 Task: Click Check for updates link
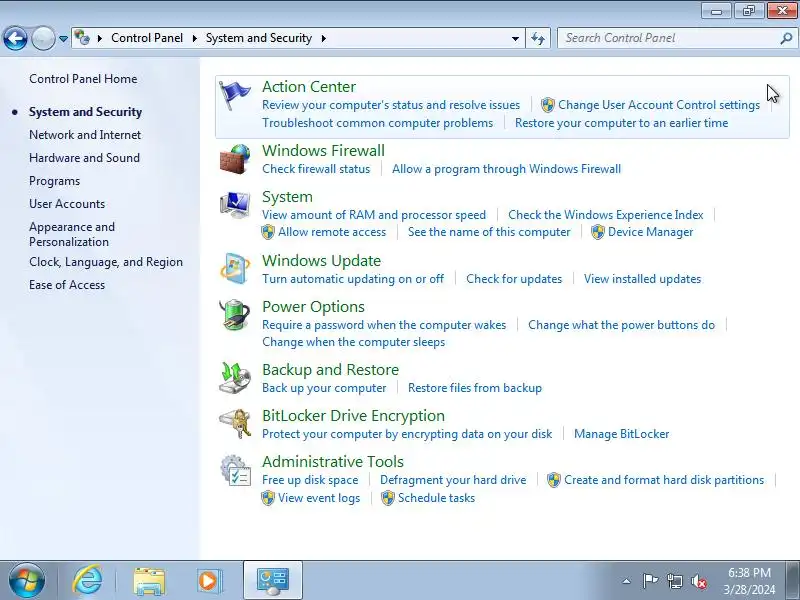(514, 279)
